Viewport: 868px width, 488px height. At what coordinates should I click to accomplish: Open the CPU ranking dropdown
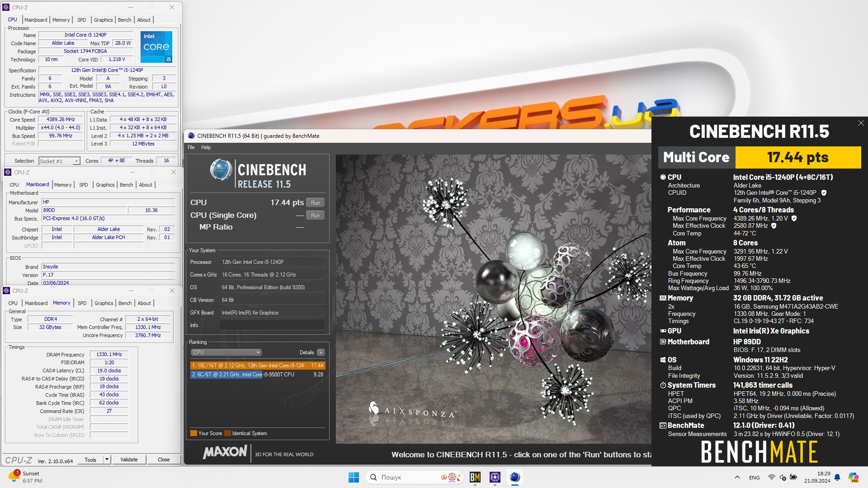click(x=226, y=352)
